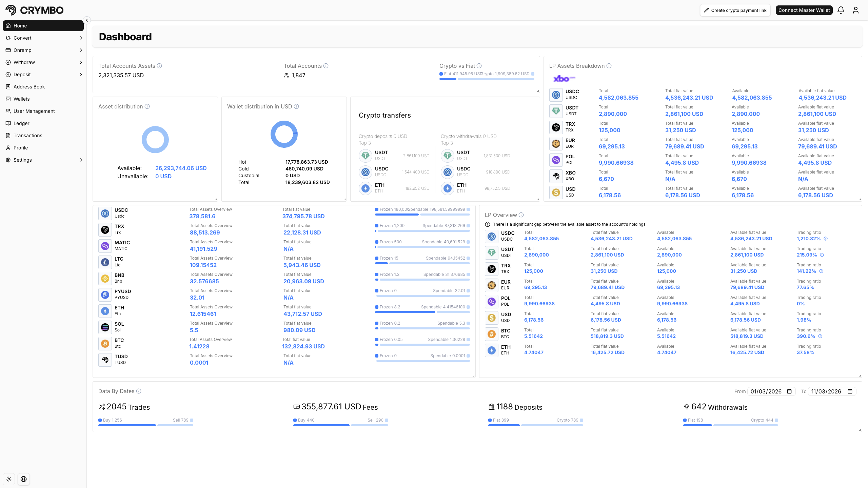The image size is (868, 488).
Task: Click the notifications bell icon
Action: (841, 10)
